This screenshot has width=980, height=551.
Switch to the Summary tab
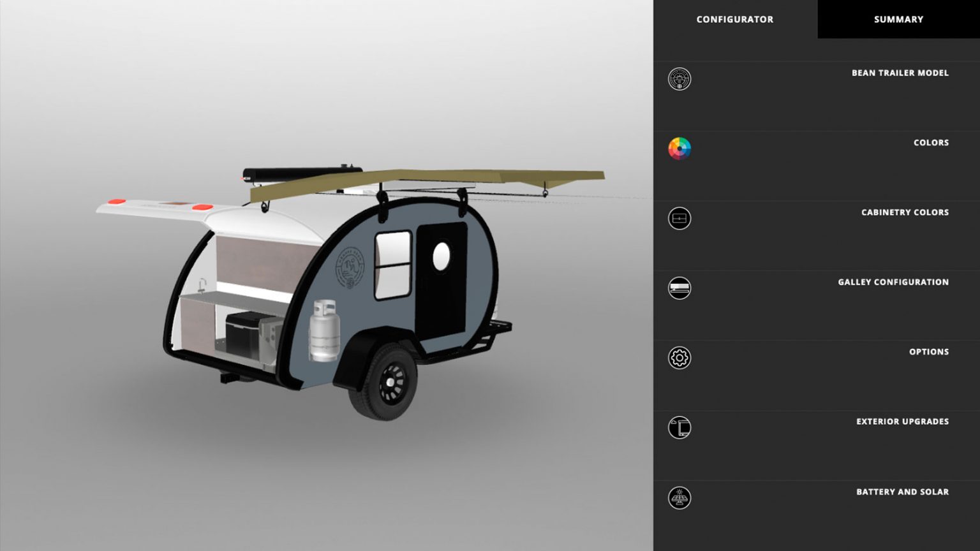[x=898, y=19]
